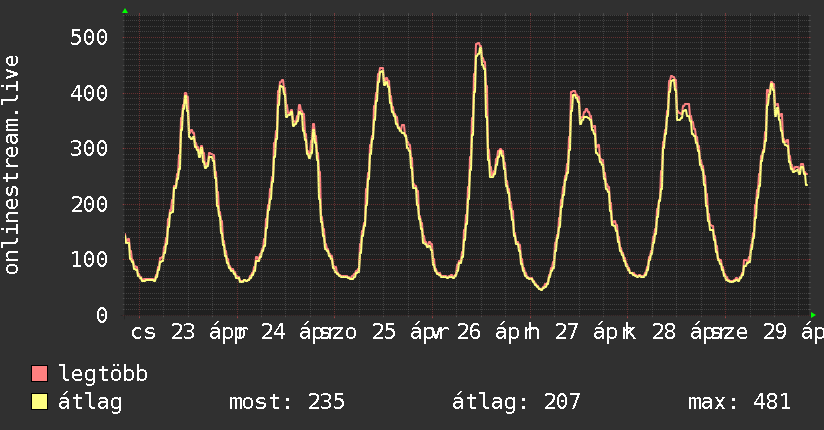The image size is (824, 430).
Task: Click the 0 y-axis label
Action: 102,315
